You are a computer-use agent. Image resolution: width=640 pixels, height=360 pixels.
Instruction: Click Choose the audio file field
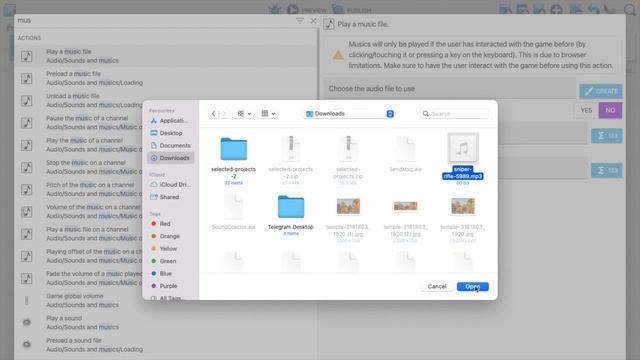450,89
